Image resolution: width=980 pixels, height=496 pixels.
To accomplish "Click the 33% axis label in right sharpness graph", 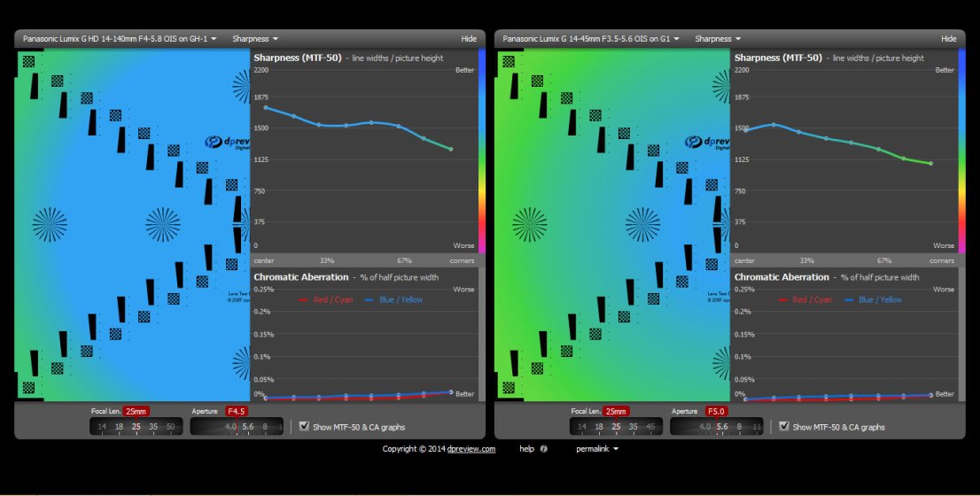I will coord(806,260).
